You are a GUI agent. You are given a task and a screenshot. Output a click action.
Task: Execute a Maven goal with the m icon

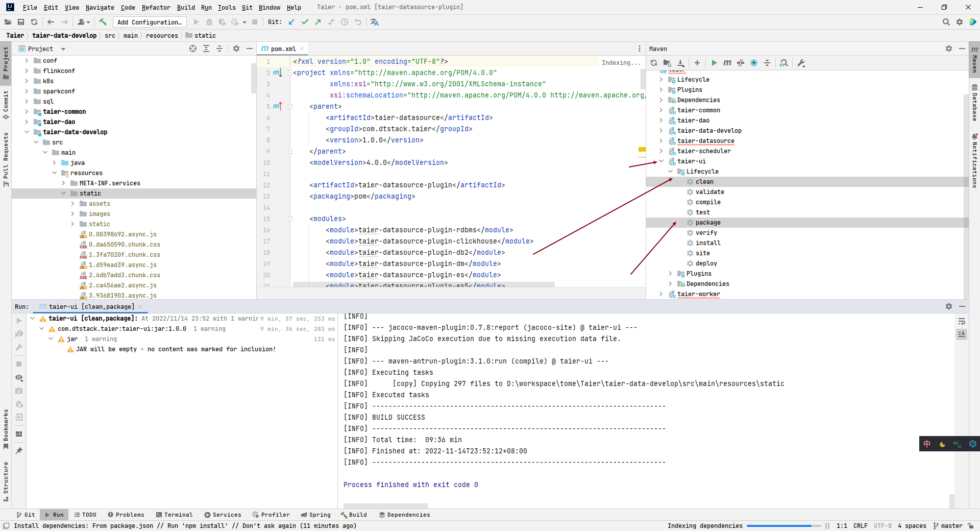(727, 63)
